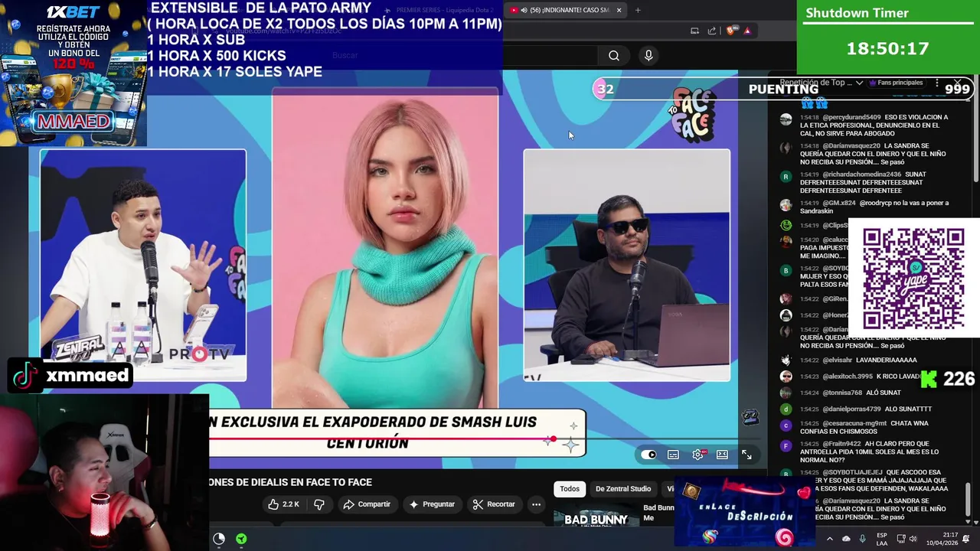Viewport: 980px width, 551px height.
Task: Switch the player to theater mode
Action: 722,455
